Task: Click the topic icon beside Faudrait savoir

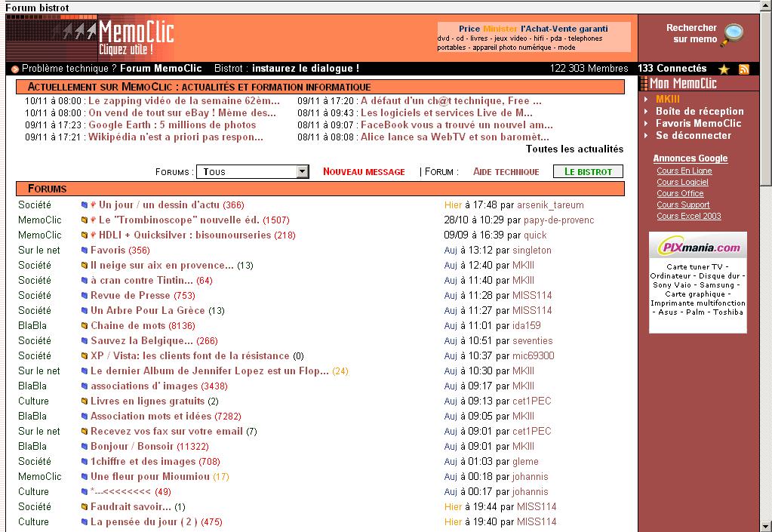Action: 85,507
